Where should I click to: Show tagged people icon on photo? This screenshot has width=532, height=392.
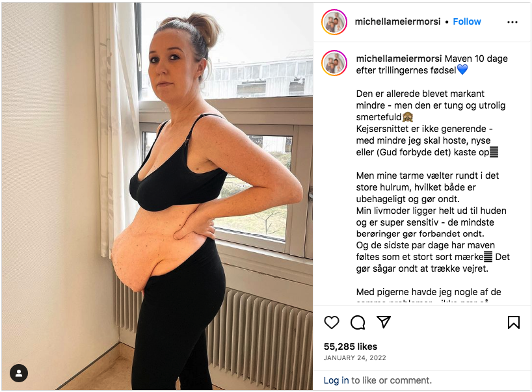[x=19, y=373]
